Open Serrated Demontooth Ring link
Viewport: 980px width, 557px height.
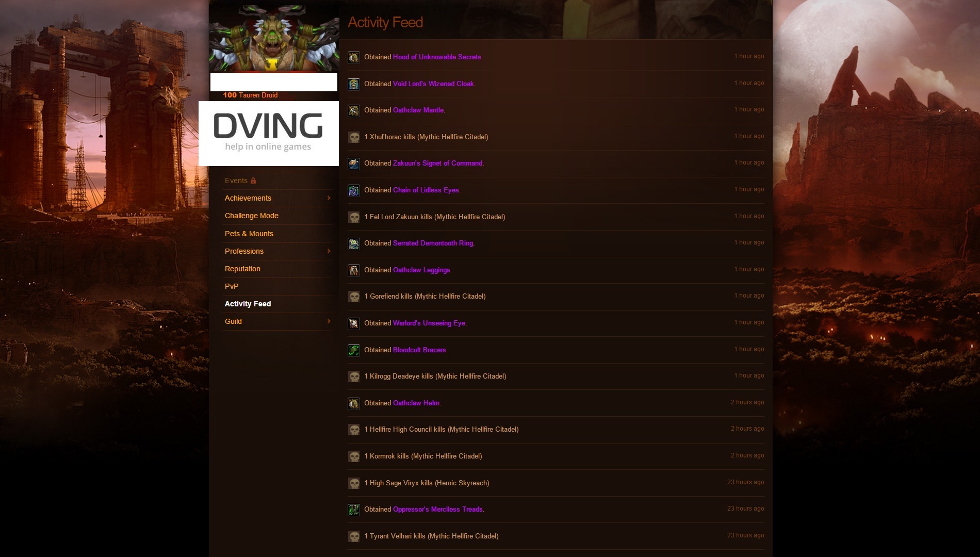433,243
